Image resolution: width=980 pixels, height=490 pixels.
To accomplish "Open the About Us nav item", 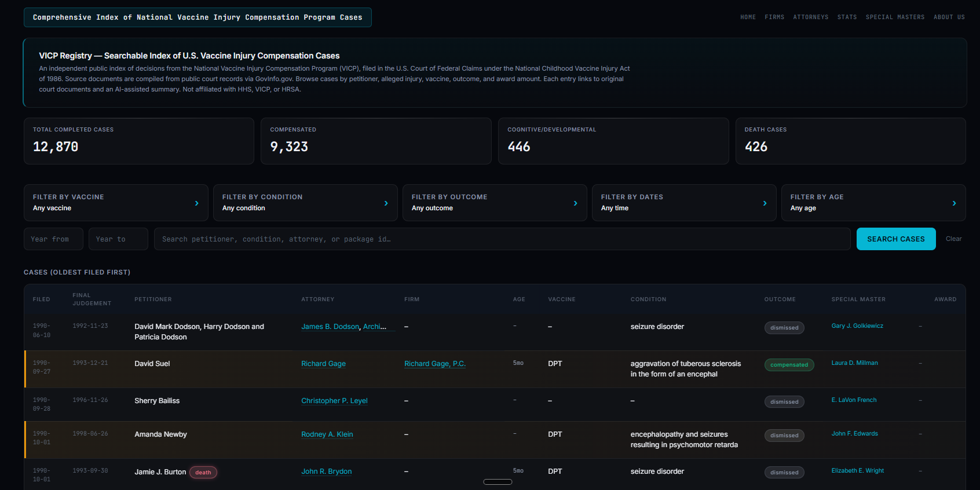I will click(x=949, y=17).
